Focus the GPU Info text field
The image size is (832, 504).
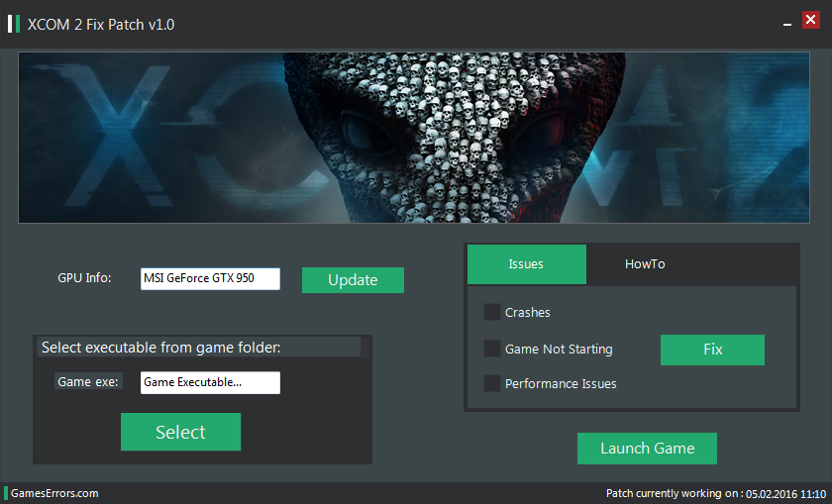click(210, 278)
